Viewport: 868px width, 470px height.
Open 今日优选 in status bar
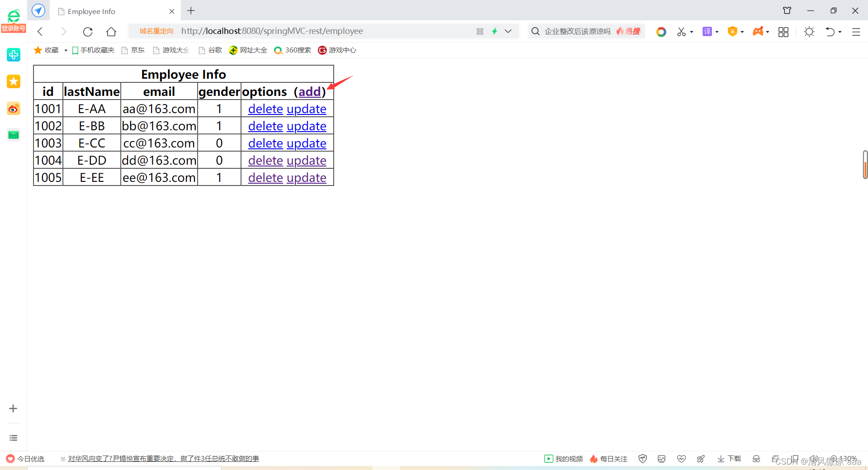point(25,459)
